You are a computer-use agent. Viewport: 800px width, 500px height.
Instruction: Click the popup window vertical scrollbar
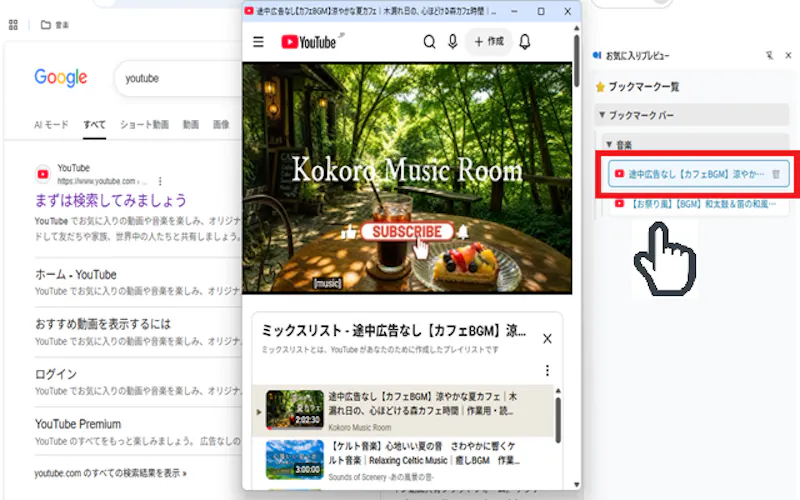(x=577, y=61)
